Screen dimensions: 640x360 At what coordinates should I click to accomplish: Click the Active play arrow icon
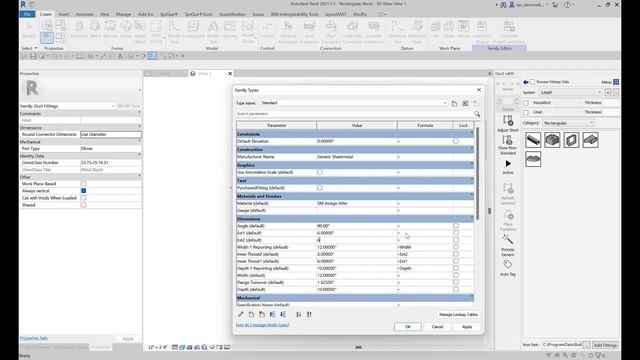[x=508, y=164]
